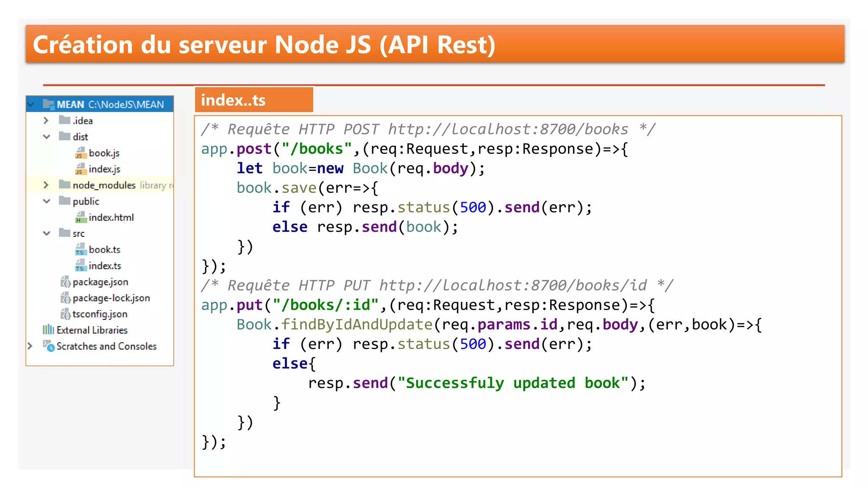868x488 pixels.
Task: Open the index.html file label
Action: pyautogui.click(x=111, y=217)
